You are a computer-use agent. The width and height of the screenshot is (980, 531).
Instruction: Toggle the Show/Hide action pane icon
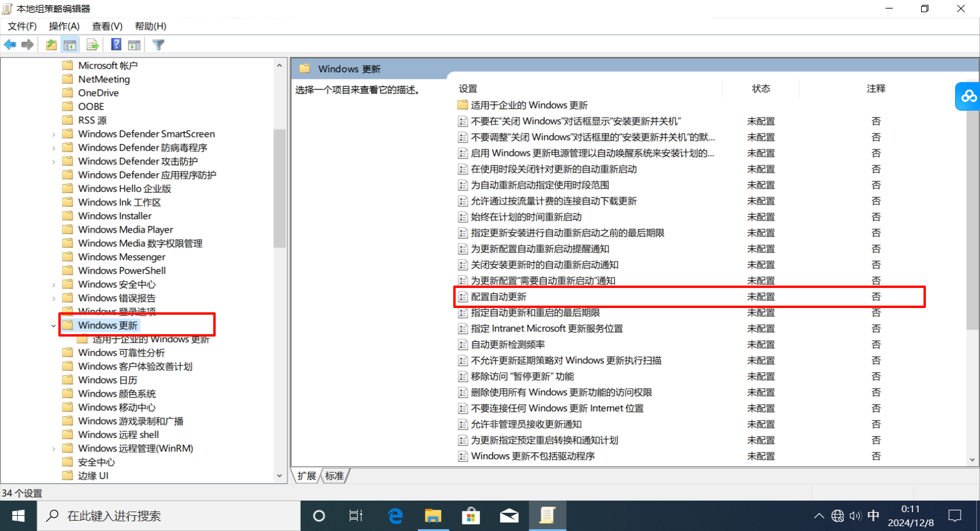[134, 44]
